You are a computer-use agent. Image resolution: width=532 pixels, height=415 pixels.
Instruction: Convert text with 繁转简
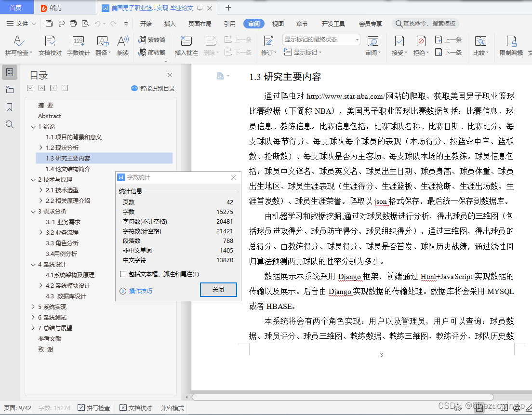152,40
